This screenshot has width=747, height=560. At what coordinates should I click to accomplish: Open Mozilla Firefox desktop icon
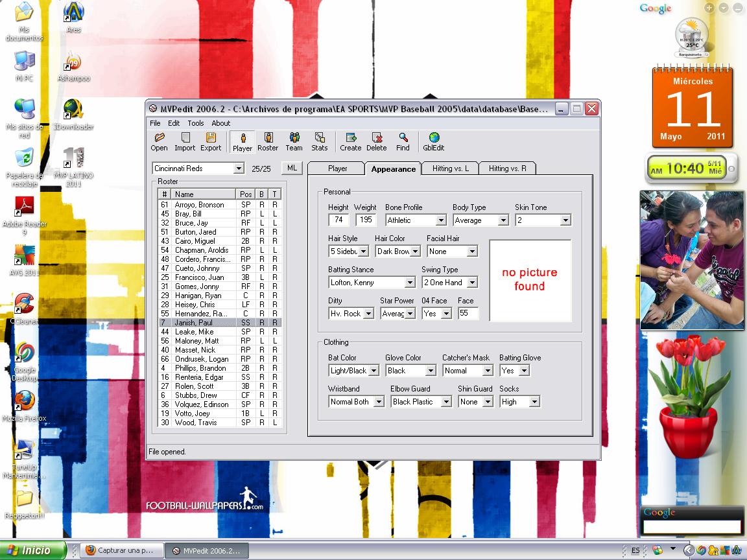24,406
